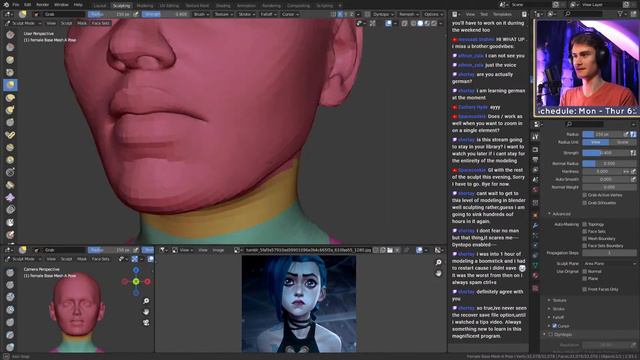Image resolution: width=640 pixels, height=360 pixels.
Task: Click the Blender logo icon
Action: (x=6, y=4)
